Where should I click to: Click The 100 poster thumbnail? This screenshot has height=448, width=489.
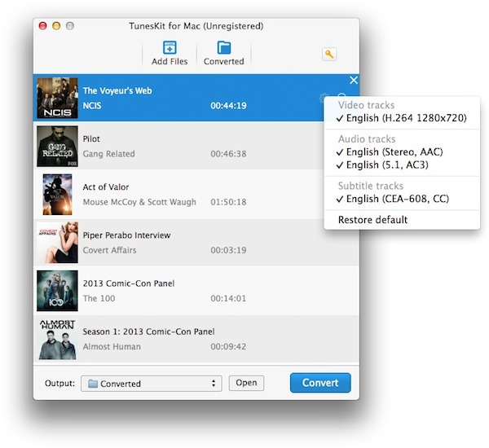(x=57, y=291)
